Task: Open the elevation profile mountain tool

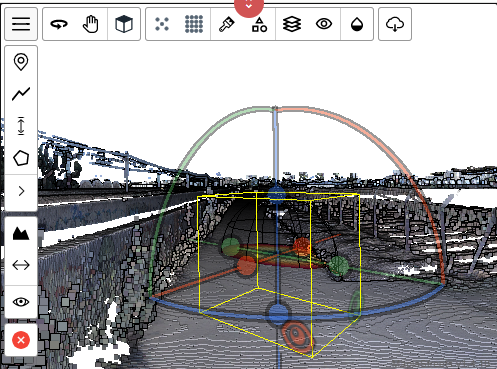Action: 21,234
